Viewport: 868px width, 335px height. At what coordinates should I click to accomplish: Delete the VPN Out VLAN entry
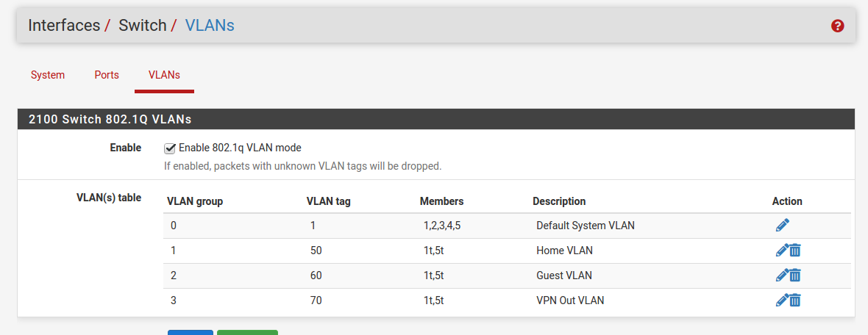click(795, 300)
